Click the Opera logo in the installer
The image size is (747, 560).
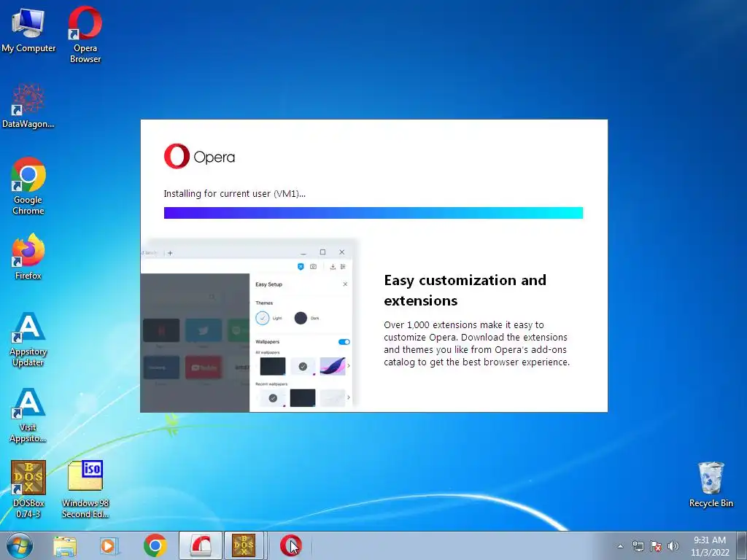pyautogui.click(x=199, y=156)
